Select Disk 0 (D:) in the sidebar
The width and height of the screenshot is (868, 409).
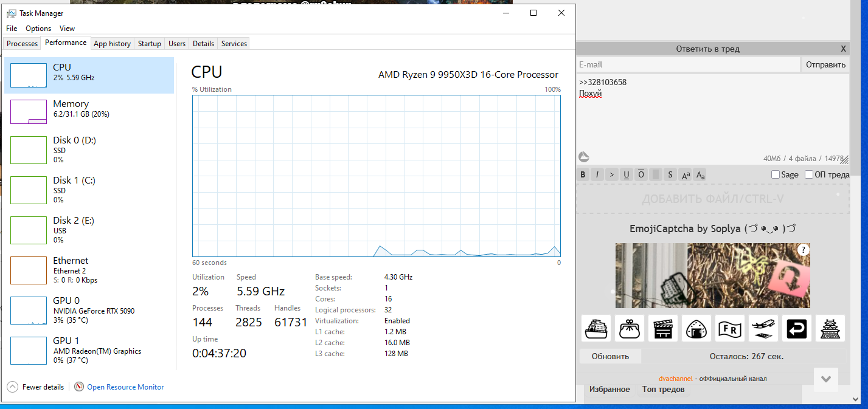tap(89, 150)
